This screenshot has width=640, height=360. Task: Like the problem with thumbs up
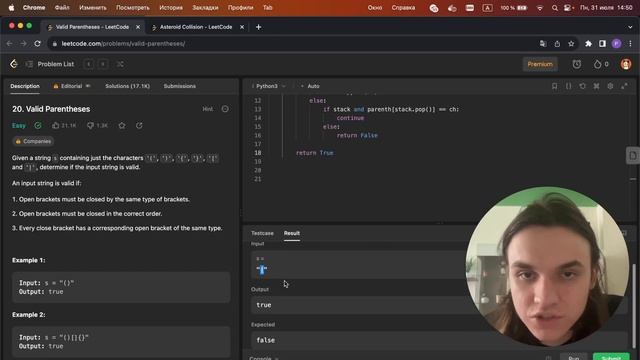pyautogui.click(x=56, y=125)
